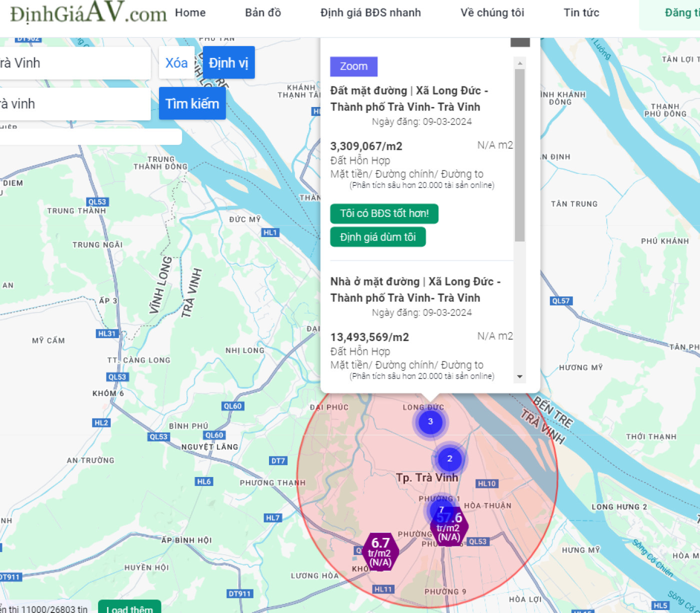Click the Xóa clear button
700x613 pixels.
176,63
